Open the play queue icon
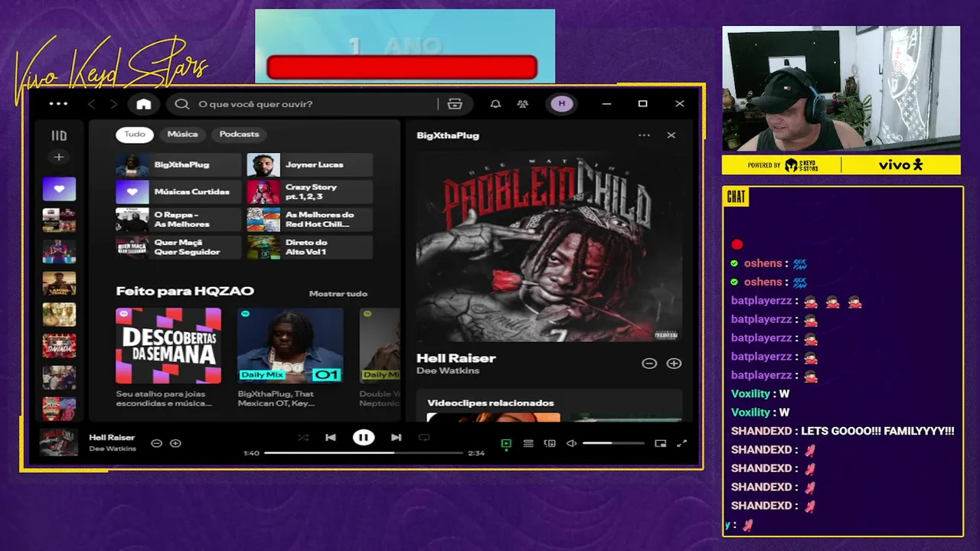Screen dimensions: 980x551 (528, 443)
